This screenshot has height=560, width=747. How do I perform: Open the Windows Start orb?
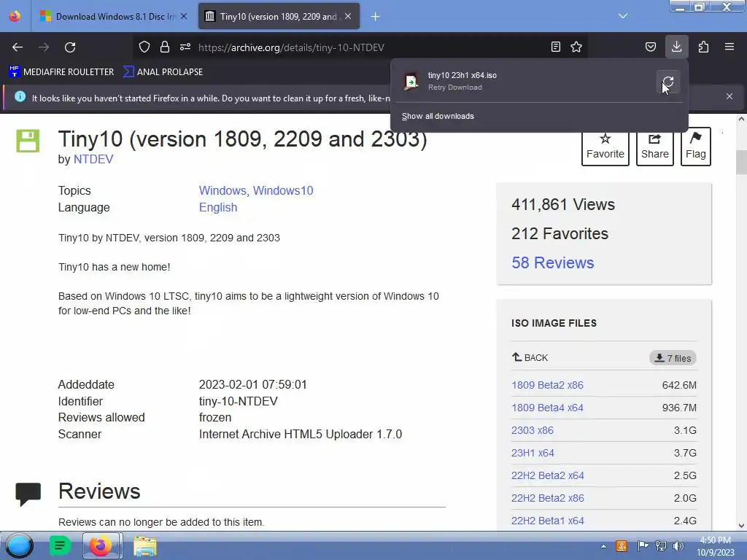(19, 545)
